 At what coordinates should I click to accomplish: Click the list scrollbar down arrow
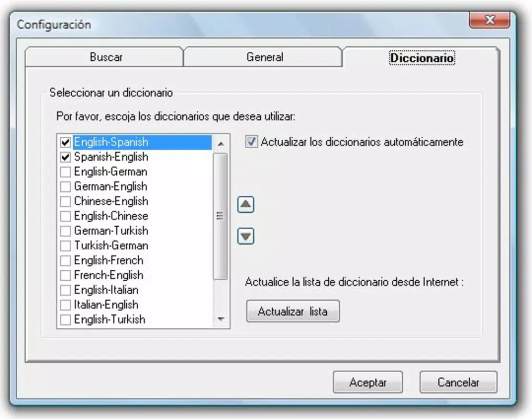pyautogui.click(x=221, y=319)
